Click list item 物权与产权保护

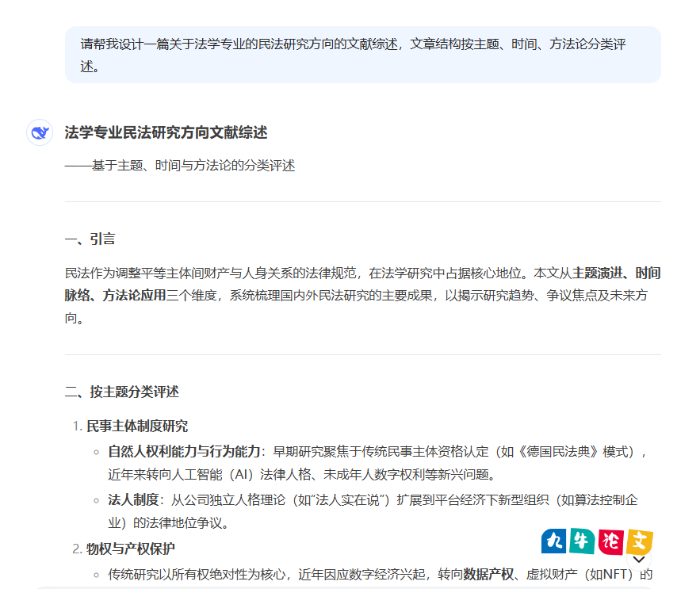tap(130, 549)
